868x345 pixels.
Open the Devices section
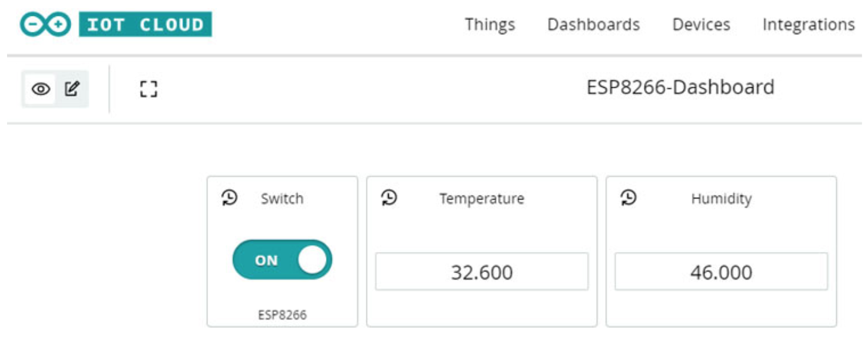pos(701,25)
